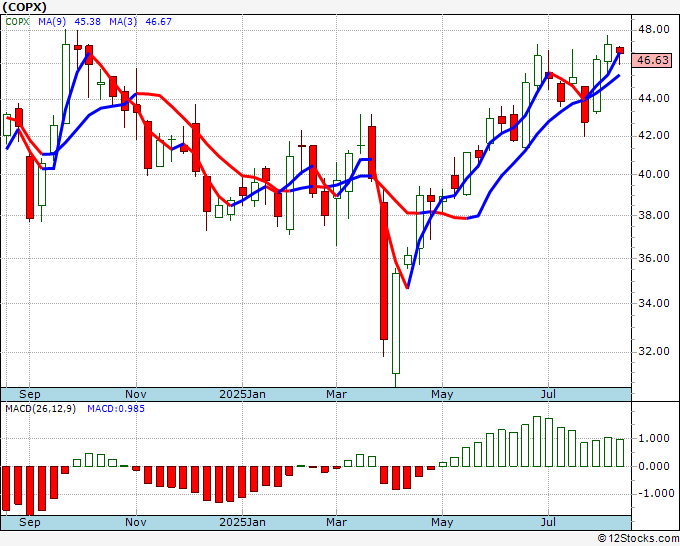680x546 pixels.
Task: Select the COPX legend label
Action: tap(17, 22)
